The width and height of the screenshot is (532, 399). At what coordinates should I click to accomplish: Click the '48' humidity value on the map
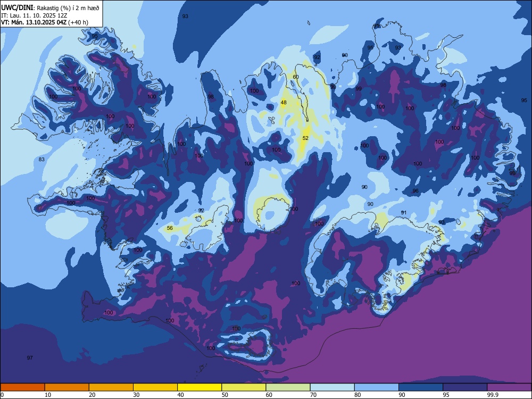(284, 103)
